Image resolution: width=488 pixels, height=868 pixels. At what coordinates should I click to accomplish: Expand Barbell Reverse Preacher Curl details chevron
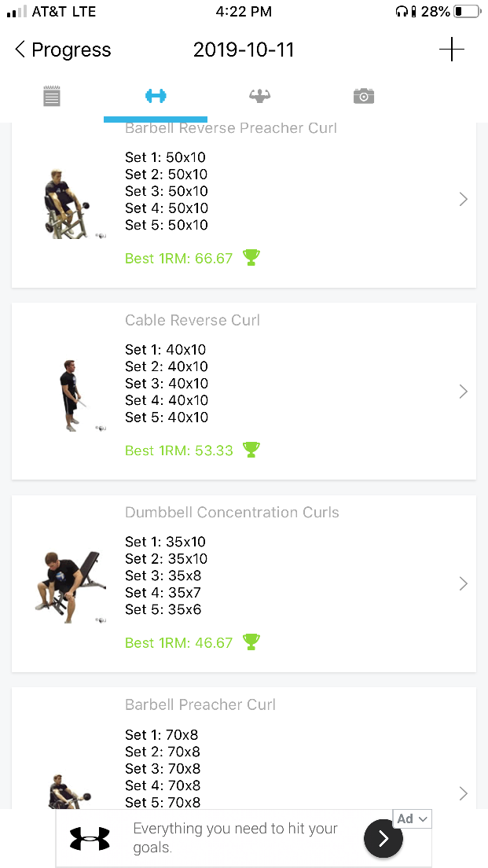pyautogui.click(x=463, y=200)
